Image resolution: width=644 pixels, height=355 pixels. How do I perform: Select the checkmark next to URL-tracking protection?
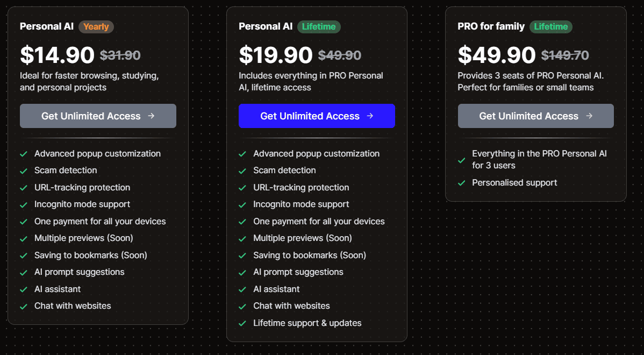(x=23, y=187)
